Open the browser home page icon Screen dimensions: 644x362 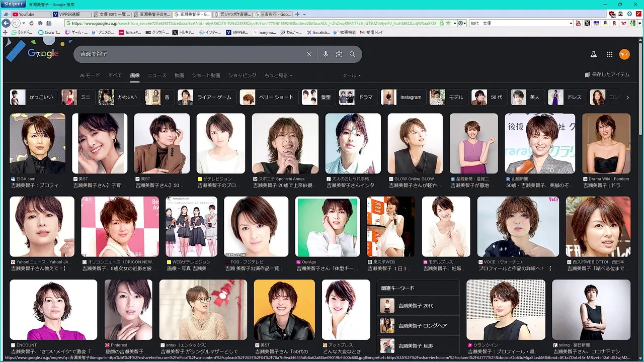tap(40, 23)
